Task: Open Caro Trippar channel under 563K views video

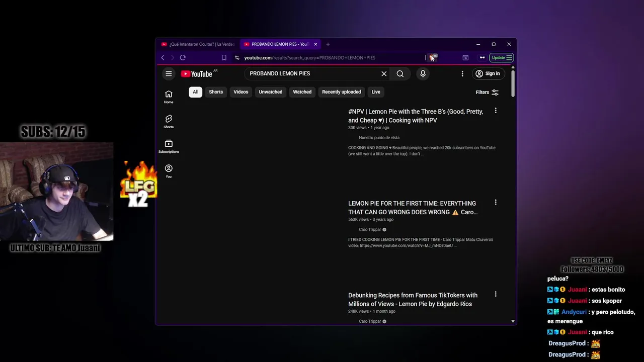Action: tap(370, 230)
